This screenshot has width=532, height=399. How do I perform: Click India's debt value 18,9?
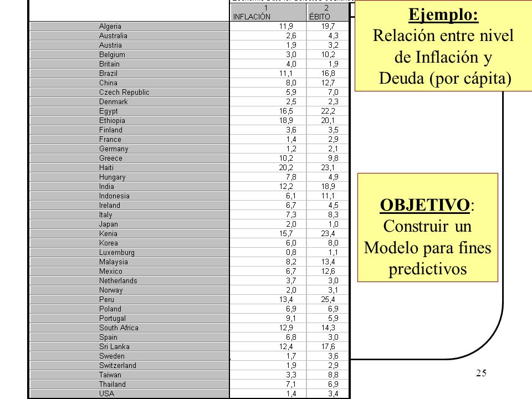[x=328, y=186]
